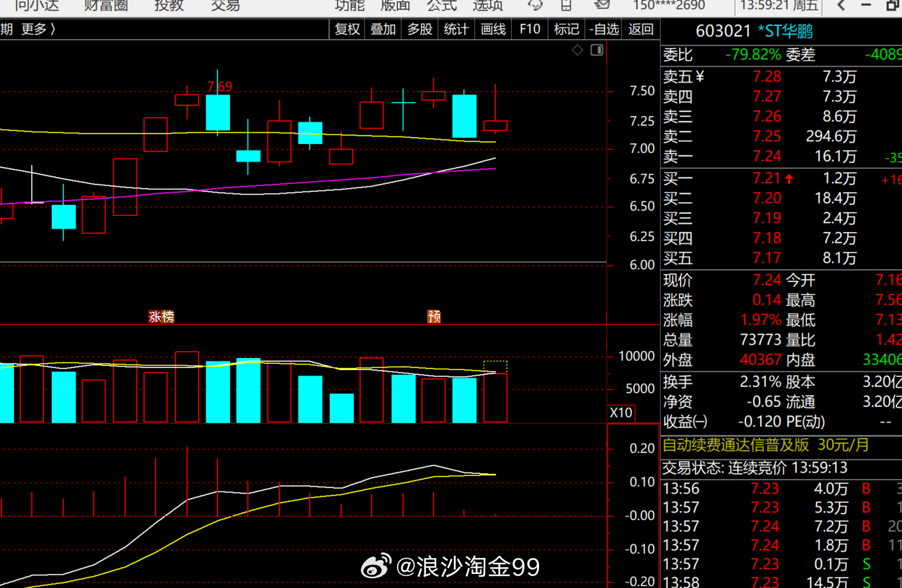
Task: Open the 财富圈 tab
Action: [x=106, y=6]
